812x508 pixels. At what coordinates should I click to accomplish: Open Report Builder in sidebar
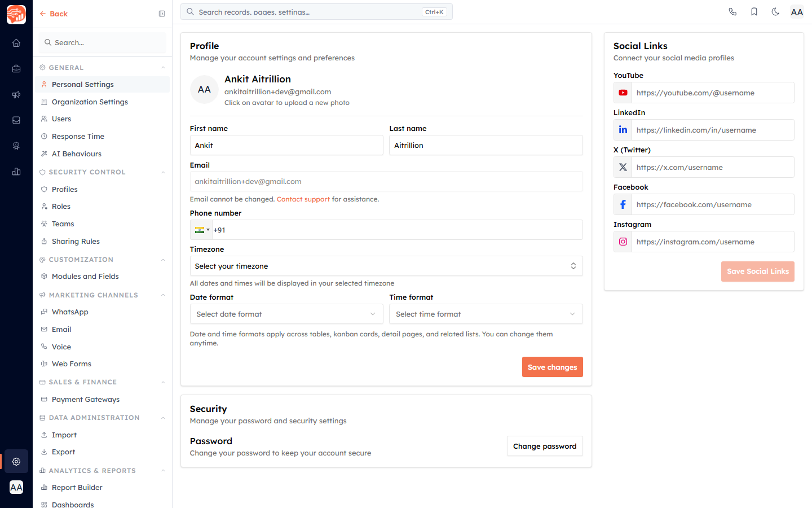click(102, 488)
